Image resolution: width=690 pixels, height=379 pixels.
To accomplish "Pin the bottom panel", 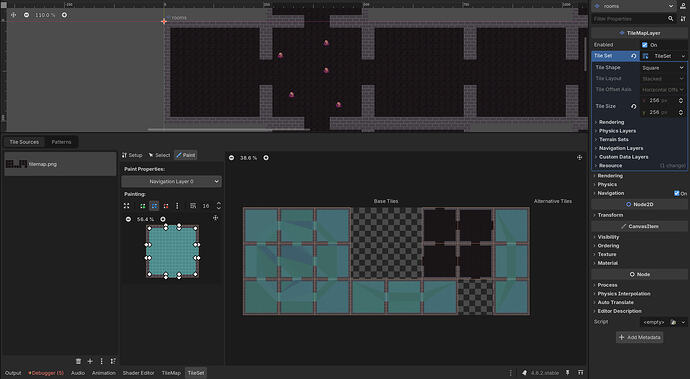I will (x=568, y=373).
